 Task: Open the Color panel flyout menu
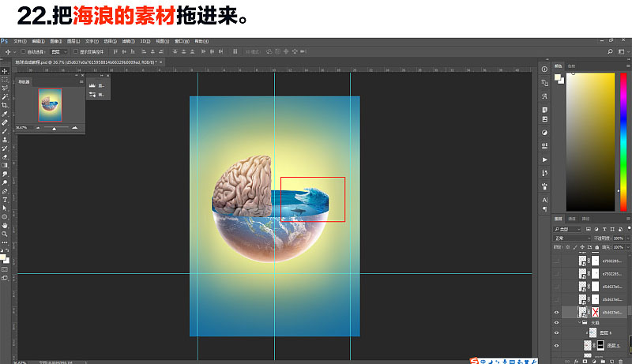(x=628, y=66)
